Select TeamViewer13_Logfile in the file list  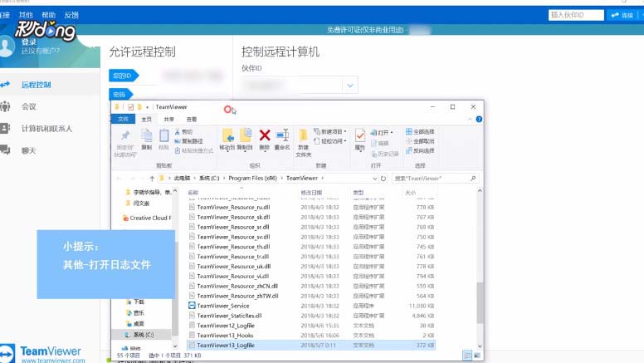coord(311,346)
